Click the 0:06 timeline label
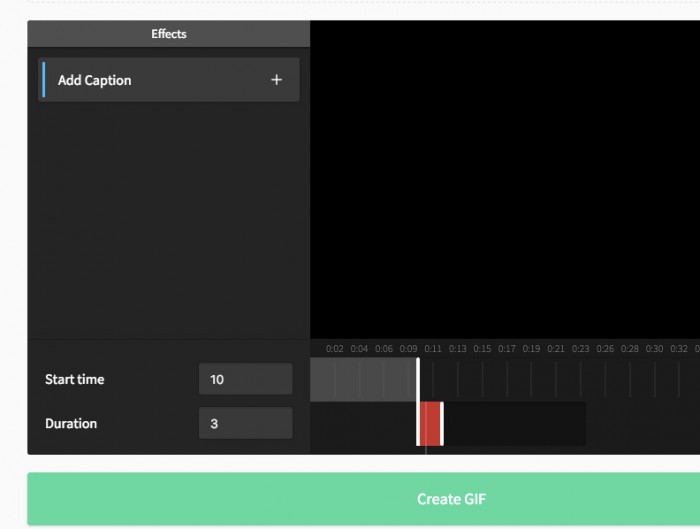 pos(384,349)
